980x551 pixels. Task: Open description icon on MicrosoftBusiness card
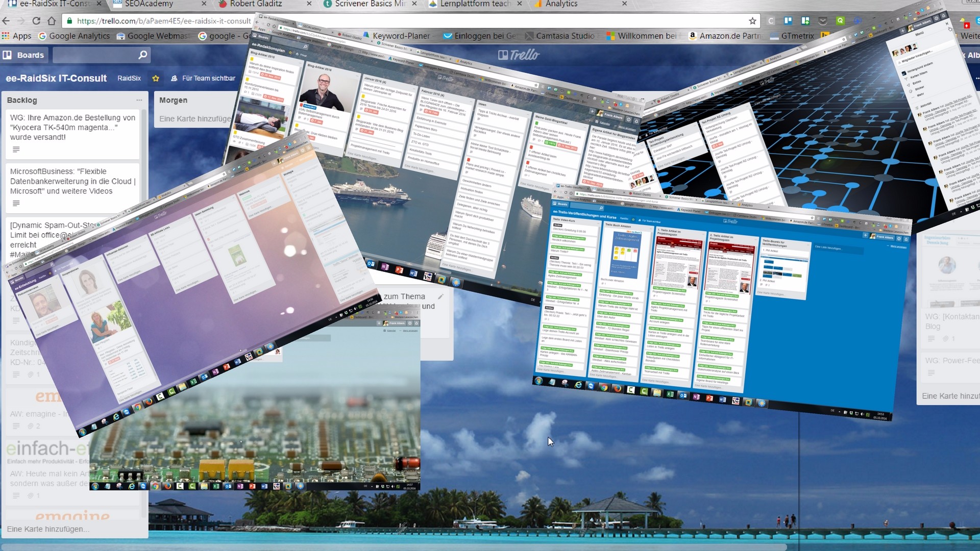[16, 204]
